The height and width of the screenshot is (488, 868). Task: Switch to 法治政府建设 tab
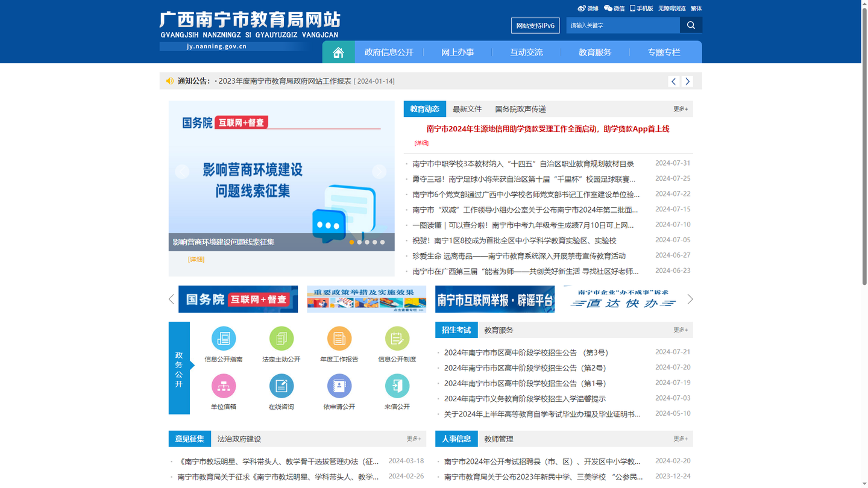(239, 439)
